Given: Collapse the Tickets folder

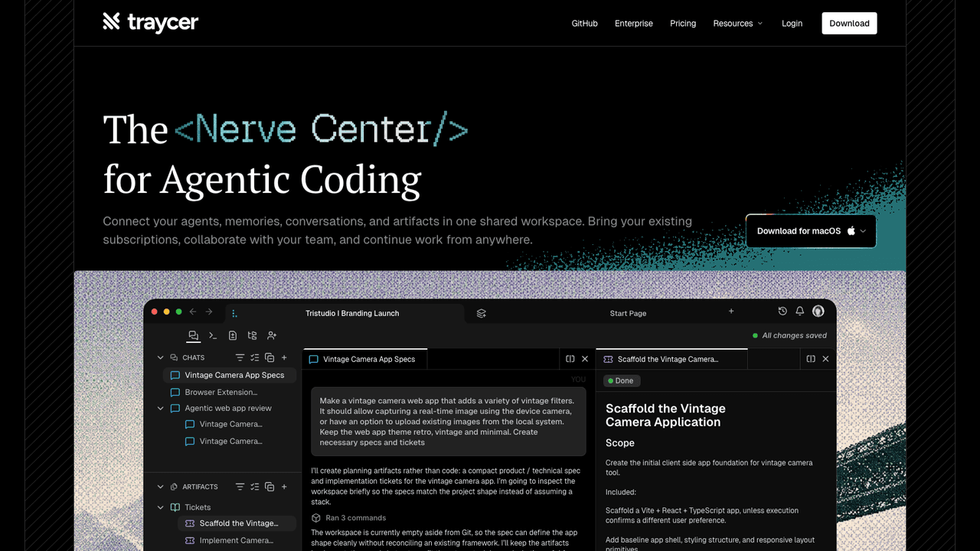Looking at the screenshot, I should point(161,507).
